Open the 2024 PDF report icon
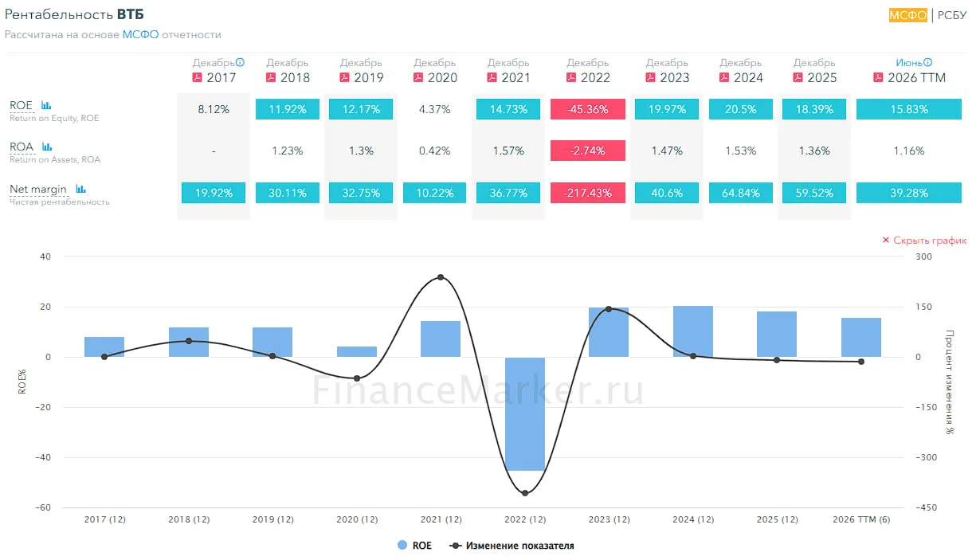 [724, 77]
